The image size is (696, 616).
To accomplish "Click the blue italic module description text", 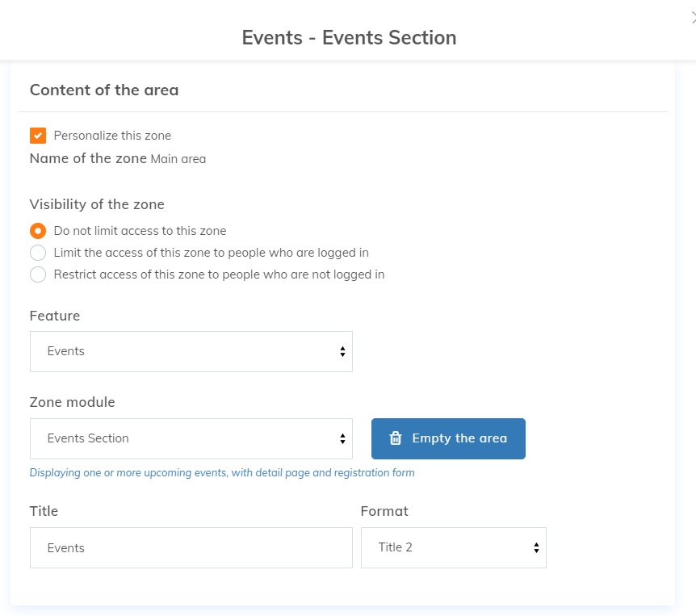I will coord(222,472).
